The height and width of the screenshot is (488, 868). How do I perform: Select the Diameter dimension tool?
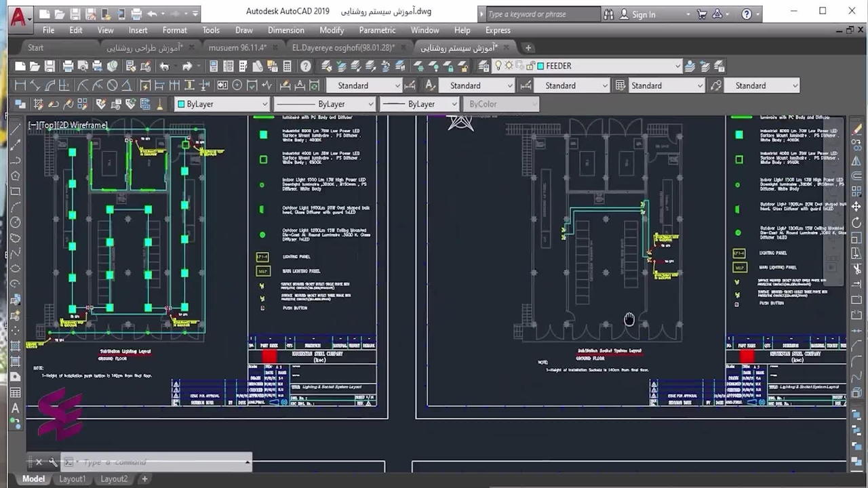click(x=113, y=85)
